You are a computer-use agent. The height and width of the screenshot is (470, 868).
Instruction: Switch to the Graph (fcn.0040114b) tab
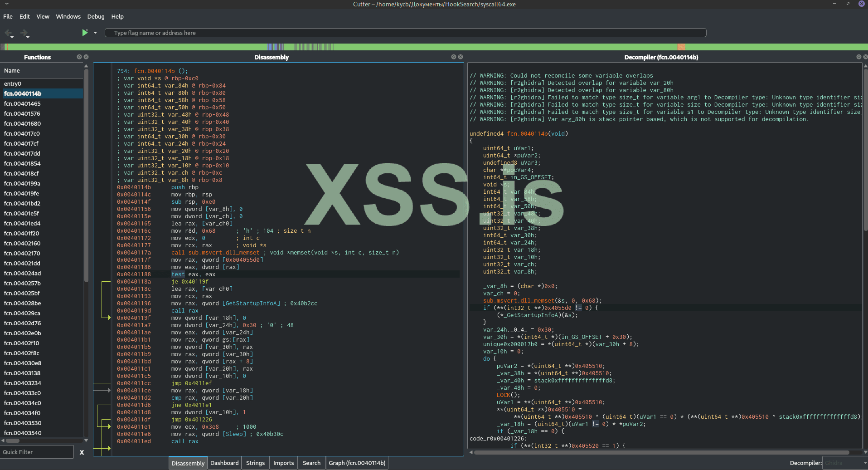[x=357, y=463]
